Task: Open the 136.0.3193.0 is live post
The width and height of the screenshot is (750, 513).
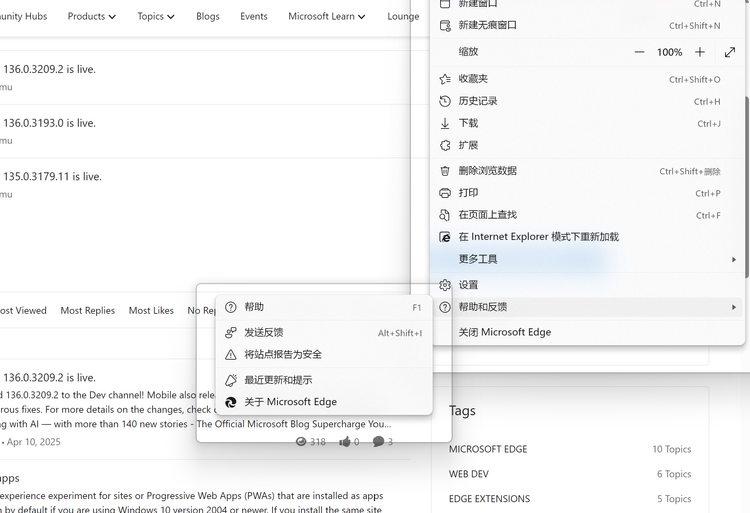Action: coord(50,123)
